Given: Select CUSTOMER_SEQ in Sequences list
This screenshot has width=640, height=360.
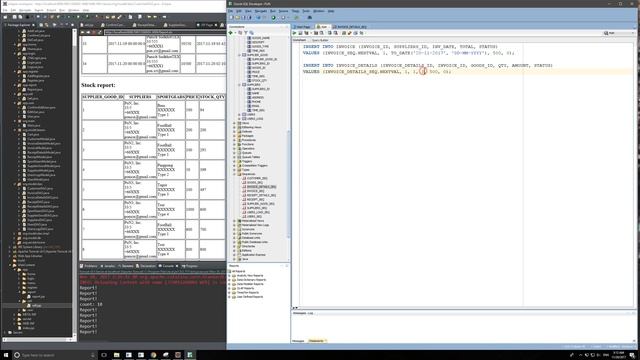Looking at the screenshot, I should point(256,178).
